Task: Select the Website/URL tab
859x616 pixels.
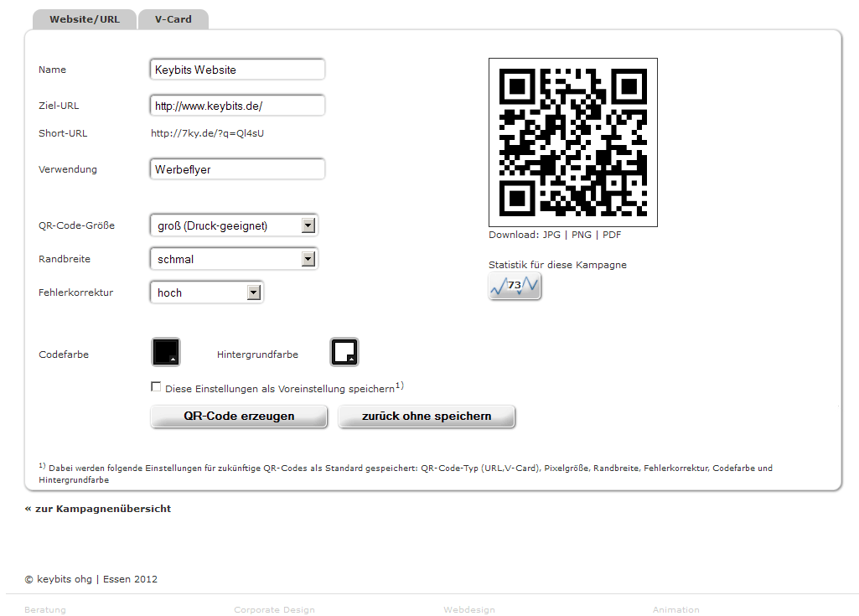Action: pyautogui.click(x=85, y=19)
